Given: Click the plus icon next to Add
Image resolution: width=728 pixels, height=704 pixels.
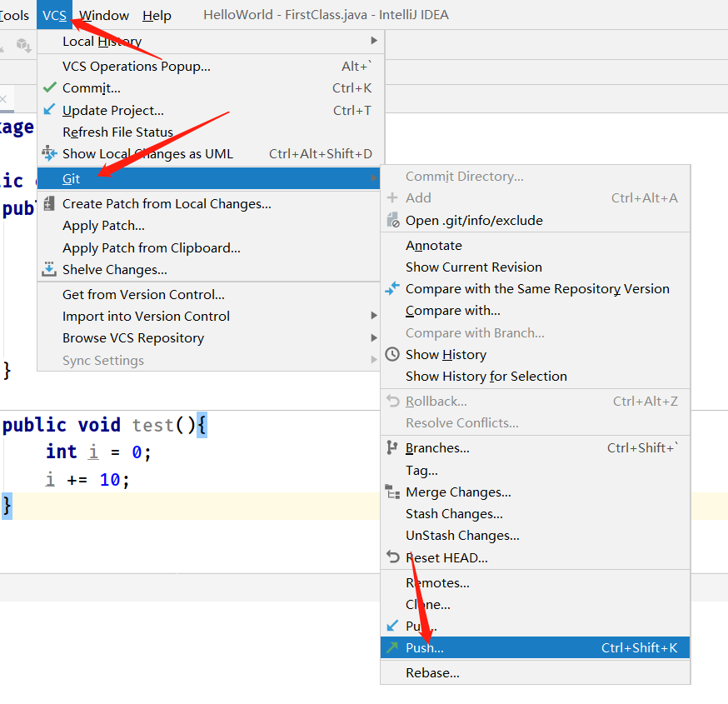Looking at the screenshot, I should click(x=392, y=197).
